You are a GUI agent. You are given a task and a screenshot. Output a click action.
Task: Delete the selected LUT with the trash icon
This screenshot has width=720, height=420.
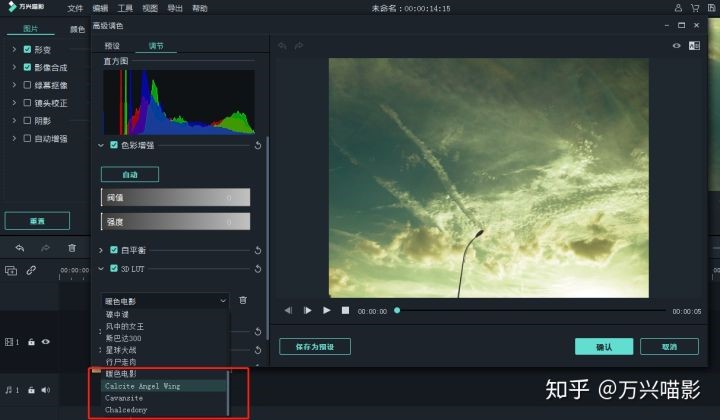click(243, 300)
